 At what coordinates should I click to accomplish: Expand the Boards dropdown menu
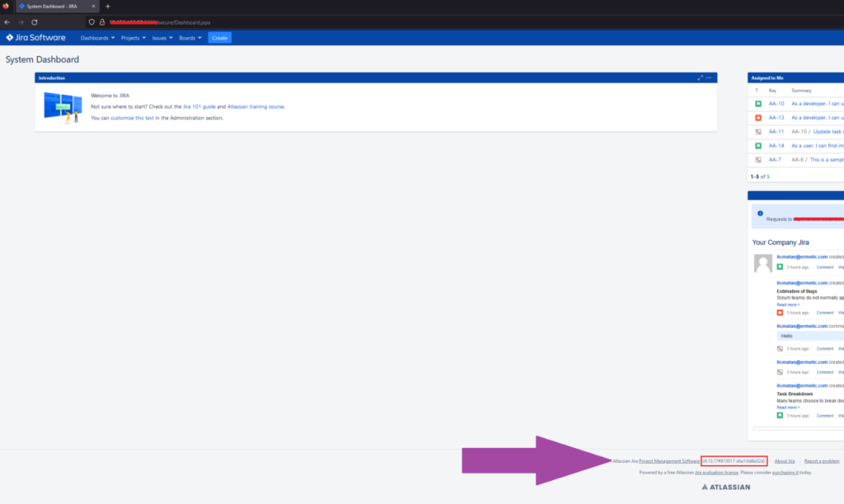coord(190,38)
